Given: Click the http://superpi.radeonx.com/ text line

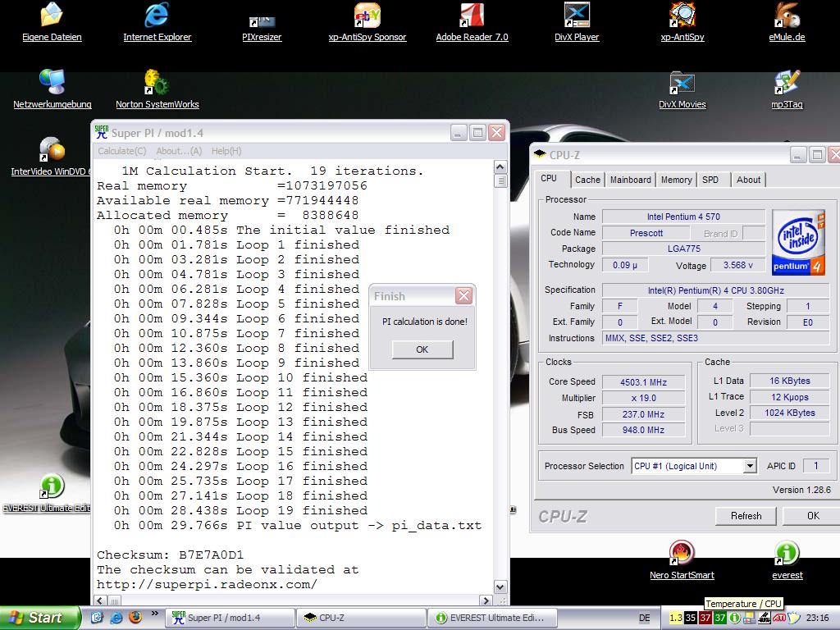Looking at the screenshot, I should (x=207, y=584).
